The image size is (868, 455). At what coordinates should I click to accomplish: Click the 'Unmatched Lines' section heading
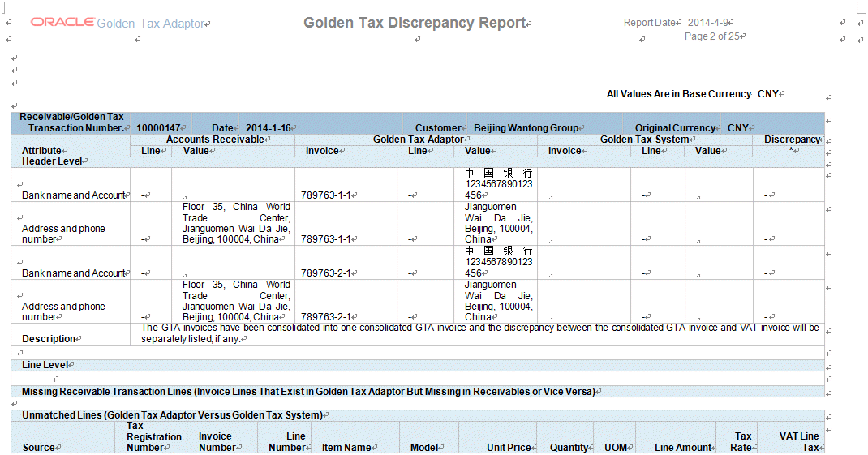172,415
